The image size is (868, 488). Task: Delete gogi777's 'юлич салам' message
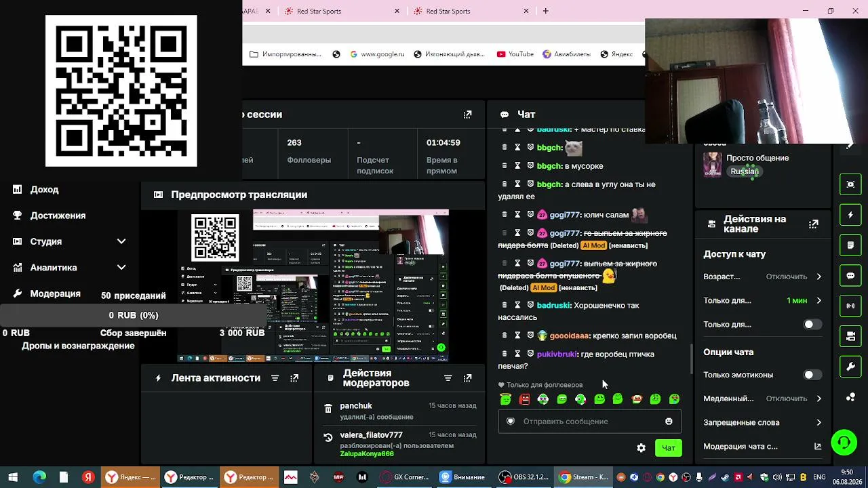[x=505, y=215]
